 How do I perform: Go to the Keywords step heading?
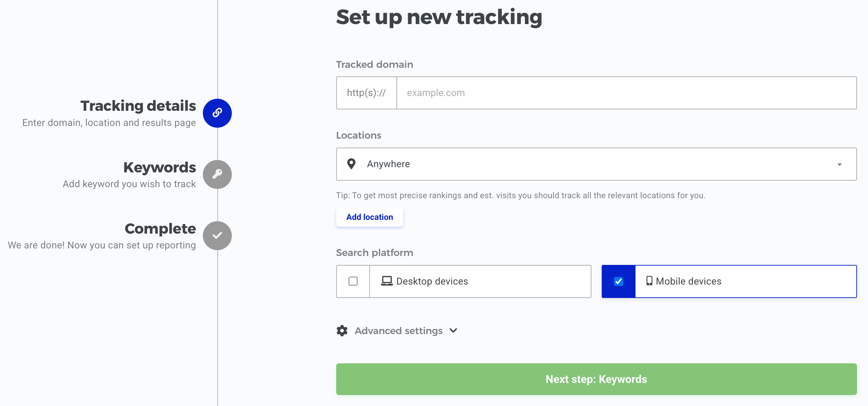159,168
